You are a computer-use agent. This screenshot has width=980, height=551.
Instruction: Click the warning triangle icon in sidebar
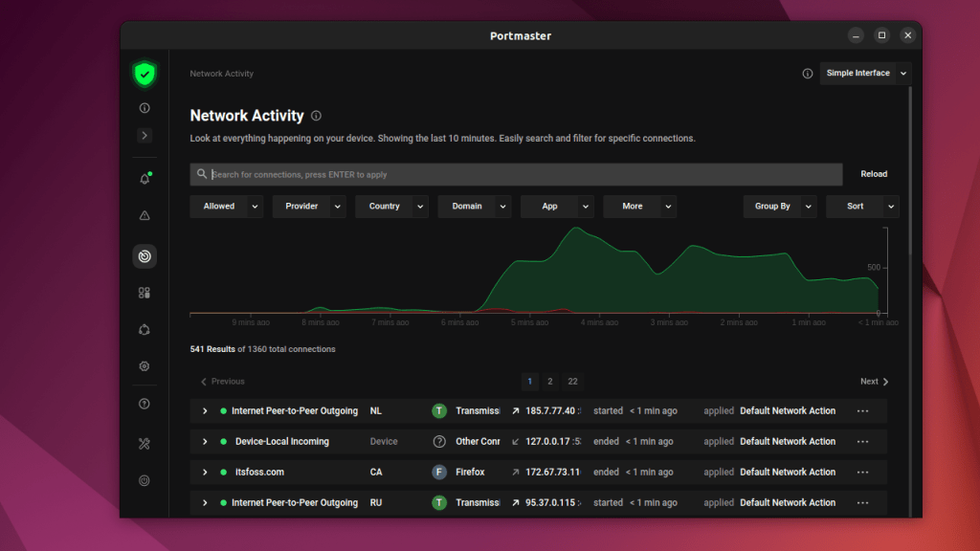pyautogui.click(x=145, y=215)
